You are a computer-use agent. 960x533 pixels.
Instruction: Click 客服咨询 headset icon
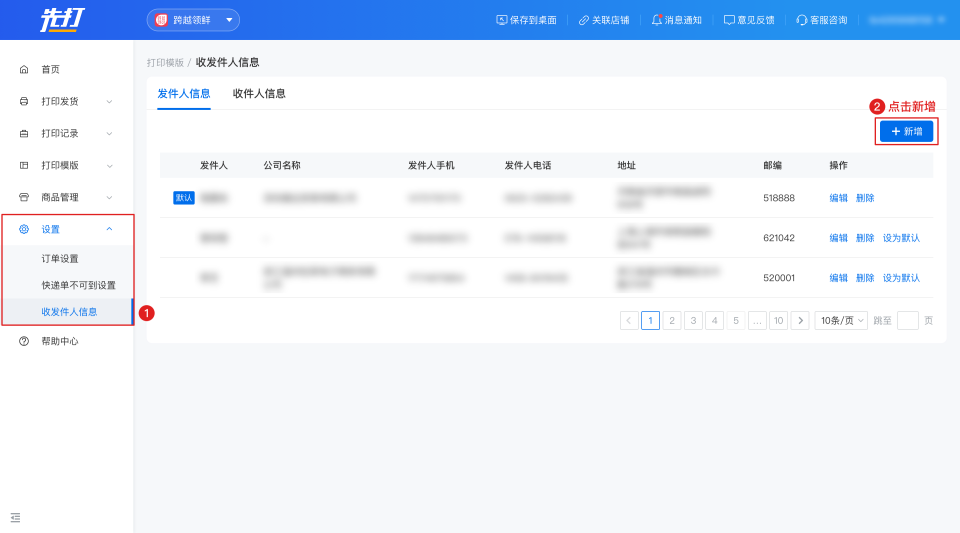tap(801, 20)
